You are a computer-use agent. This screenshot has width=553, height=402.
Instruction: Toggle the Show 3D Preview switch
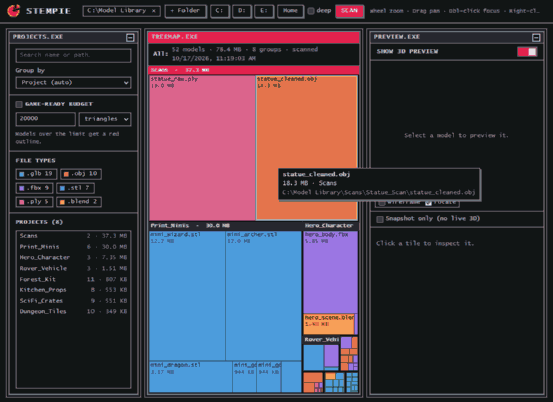tap(527, 52)
